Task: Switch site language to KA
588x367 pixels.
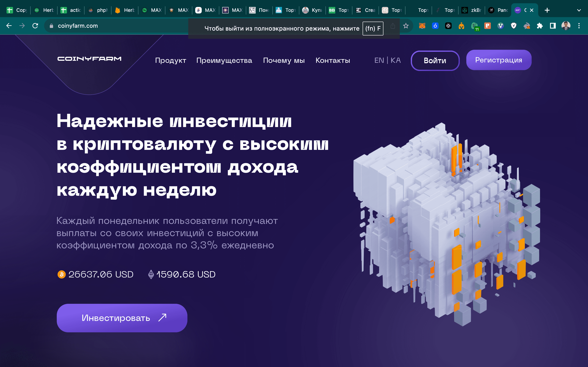Action: (x=395, y=60)
